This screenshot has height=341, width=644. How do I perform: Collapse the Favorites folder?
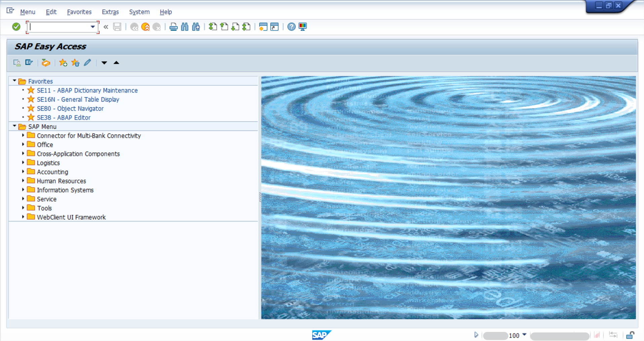[x=14, y=81]
